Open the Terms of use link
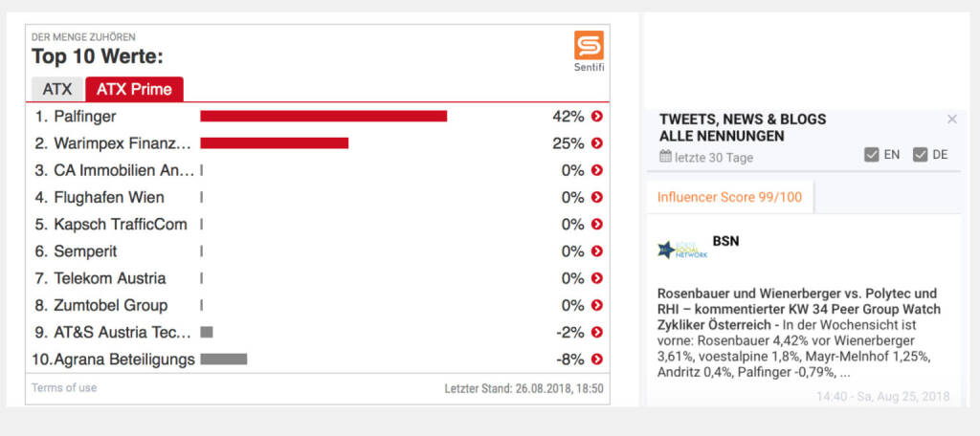Screen dimensions: 980x436 point(64,388)
